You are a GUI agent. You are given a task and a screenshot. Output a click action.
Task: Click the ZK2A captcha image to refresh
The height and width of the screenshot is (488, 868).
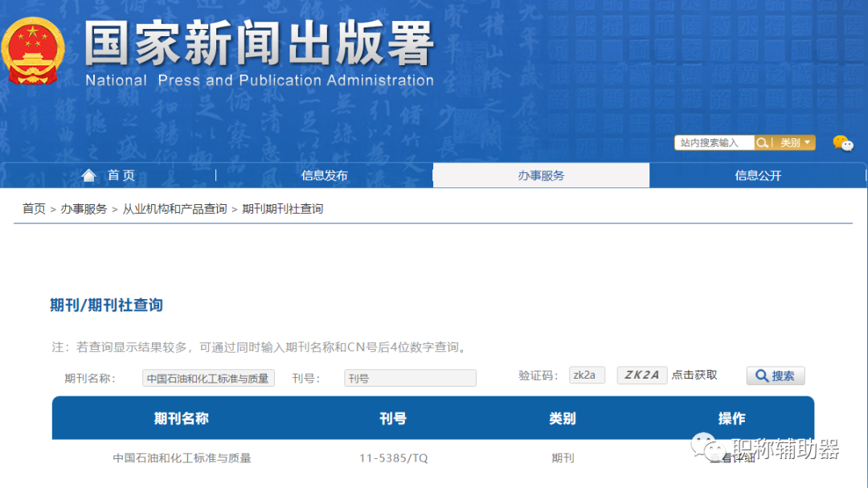641,375
